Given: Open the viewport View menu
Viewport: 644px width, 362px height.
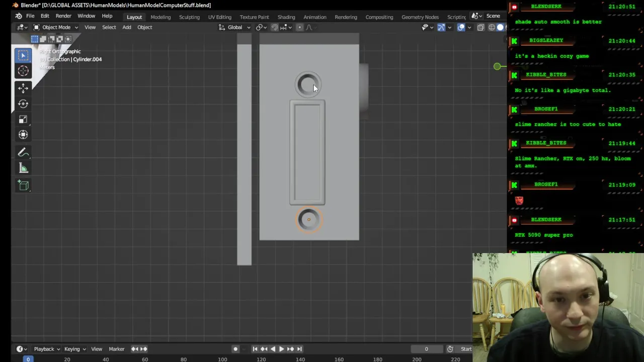Looking at the screenshot, I should click(x=90, y=27).
